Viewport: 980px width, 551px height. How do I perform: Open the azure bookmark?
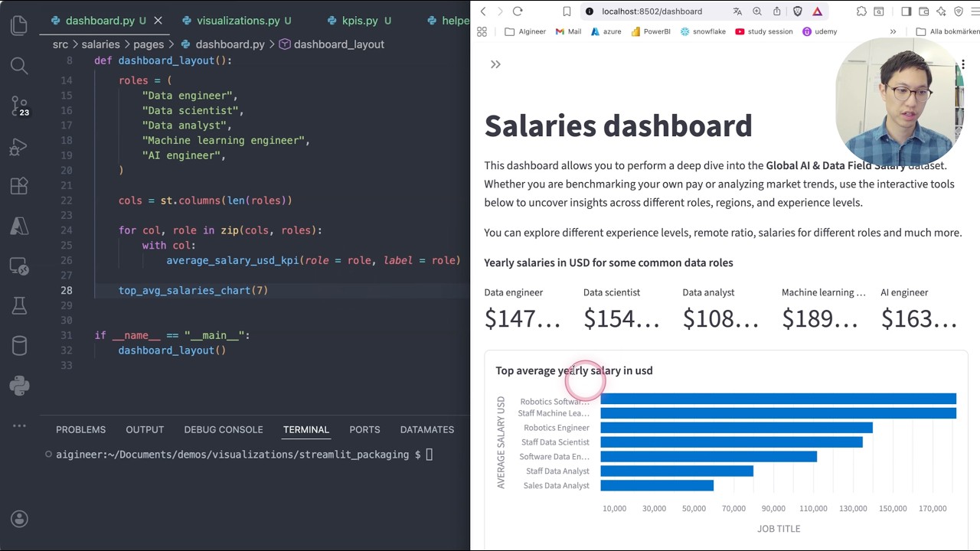[606, 31]
